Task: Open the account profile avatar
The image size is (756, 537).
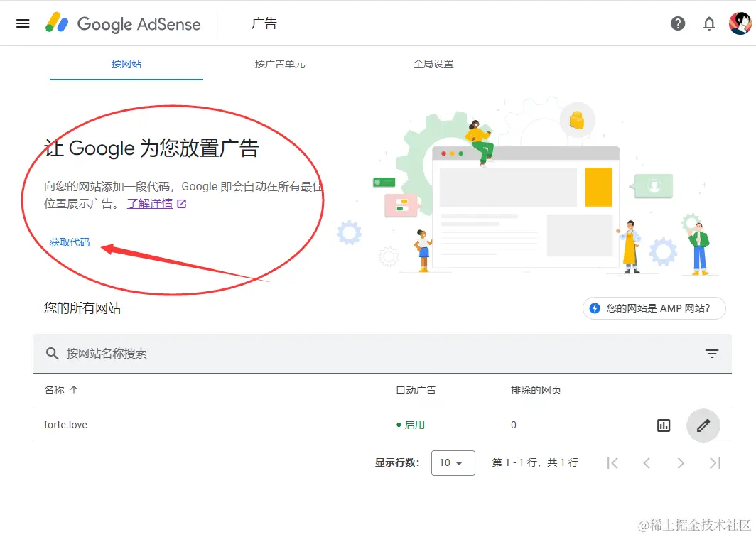Action: (740, 23)
